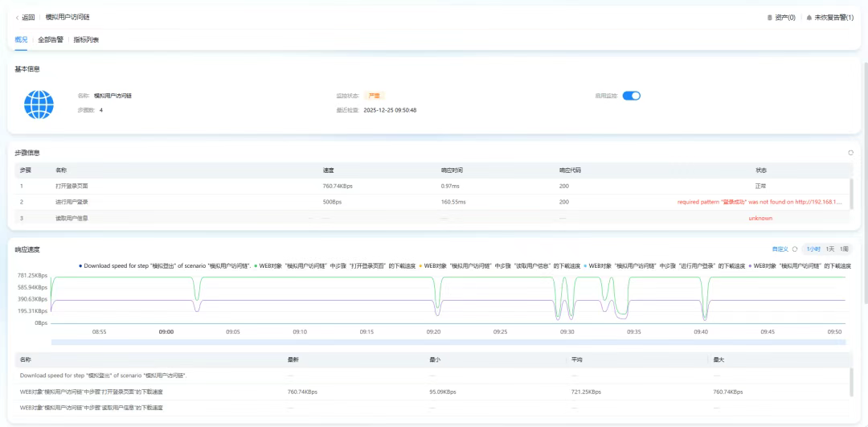
Task: Click the blue globe web scenario icon
Action: pos(38,103)
